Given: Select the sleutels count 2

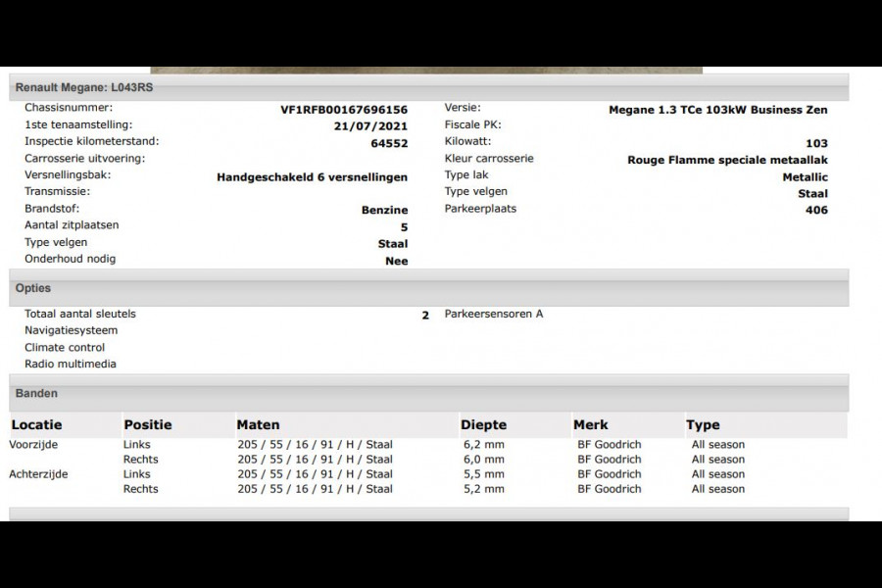Looking at the screenshot, I should click(x=425, y=316).
